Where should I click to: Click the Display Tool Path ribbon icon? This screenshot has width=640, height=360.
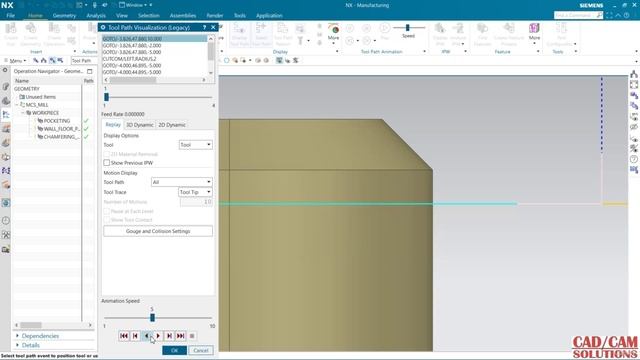click(240, 34)
